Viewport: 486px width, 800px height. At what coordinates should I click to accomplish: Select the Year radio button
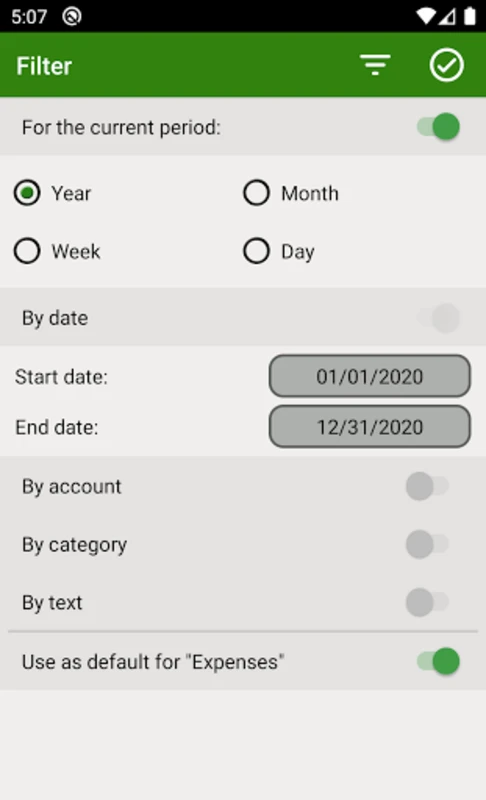(27, 193)
